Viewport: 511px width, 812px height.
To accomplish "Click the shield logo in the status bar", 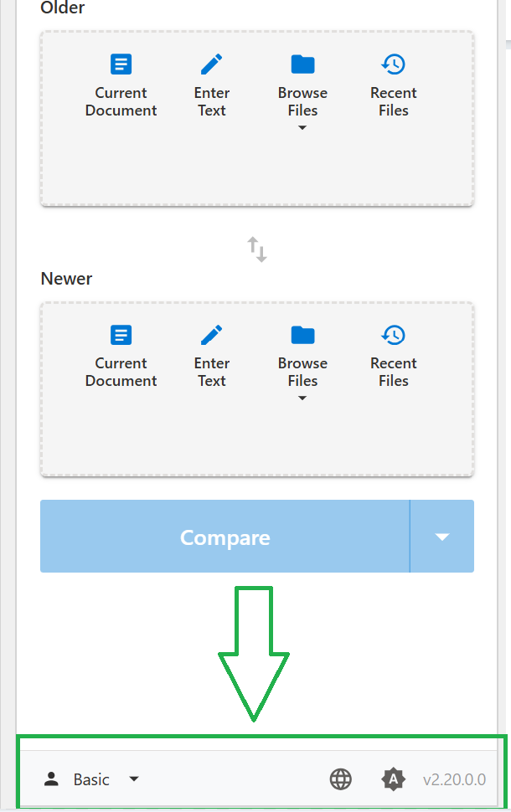I will click(x=393, y=779).
